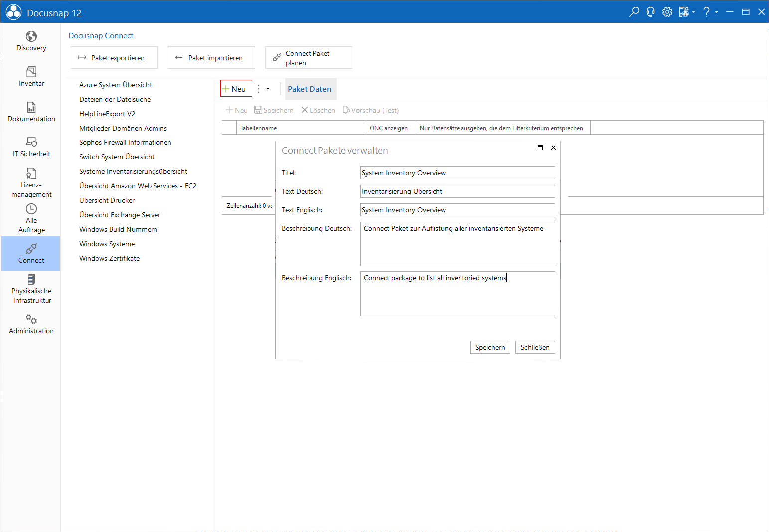
Task: Click the highlighted Neu button
Action: [236, 89]
